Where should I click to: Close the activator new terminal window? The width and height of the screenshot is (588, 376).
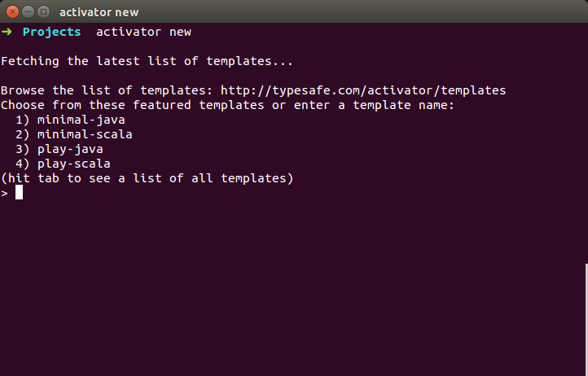12,12
